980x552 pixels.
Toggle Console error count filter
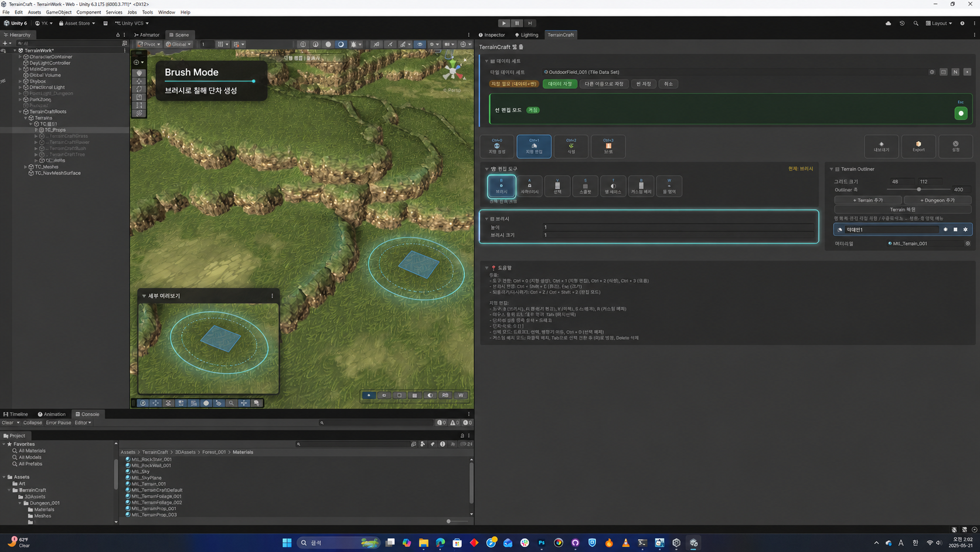click(467, 422)
